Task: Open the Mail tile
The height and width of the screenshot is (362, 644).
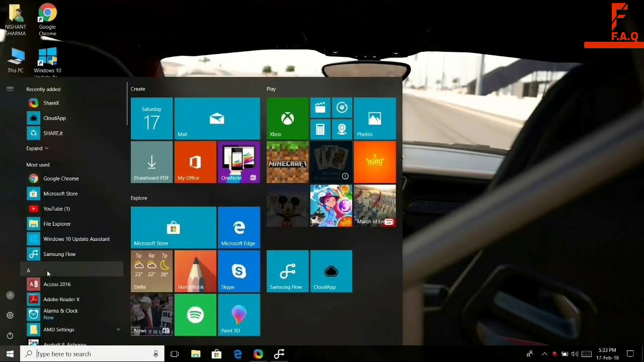Action: (x=217, y=119)
